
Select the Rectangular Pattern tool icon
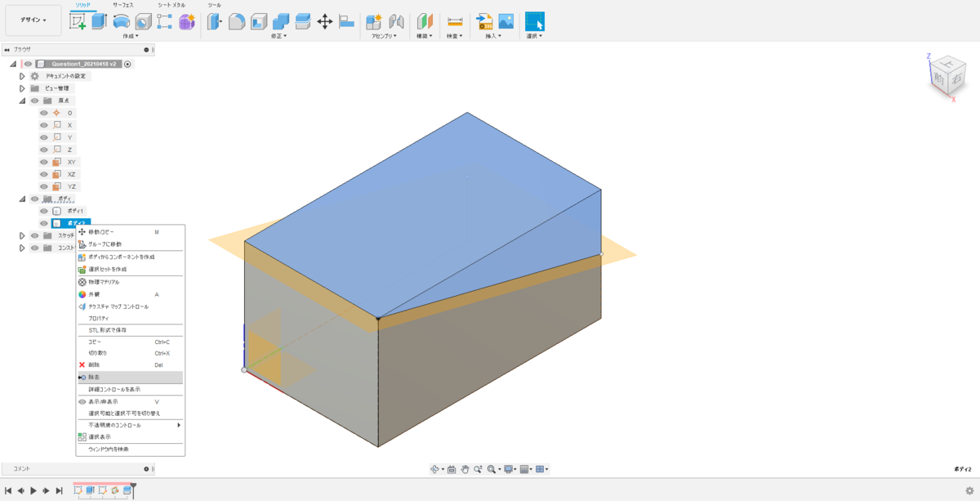[164, 22]
